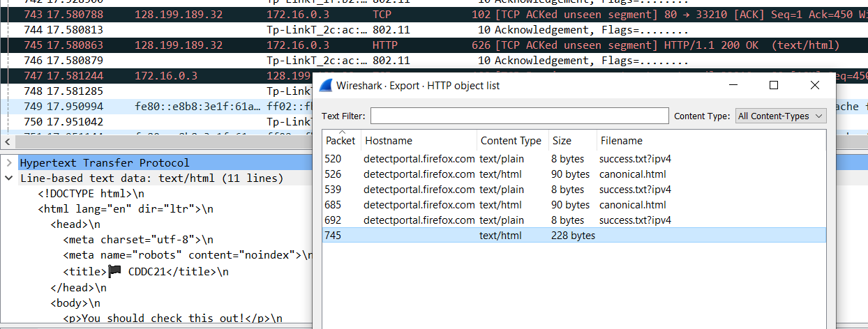868x329 pixels.
Task: Select packet 749 fe80 IPv6 row
Action: (x=157, y=106)
